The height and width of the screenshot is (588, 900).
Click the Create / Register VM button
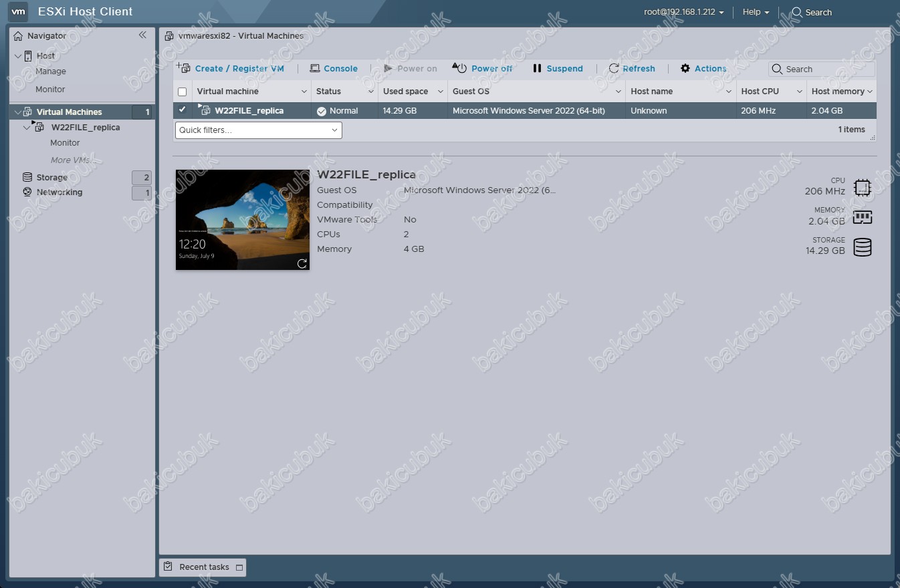231,68
